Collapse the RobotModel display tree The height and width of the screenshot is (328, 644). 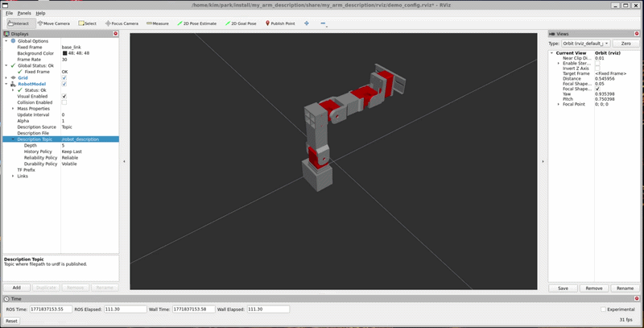6,84
